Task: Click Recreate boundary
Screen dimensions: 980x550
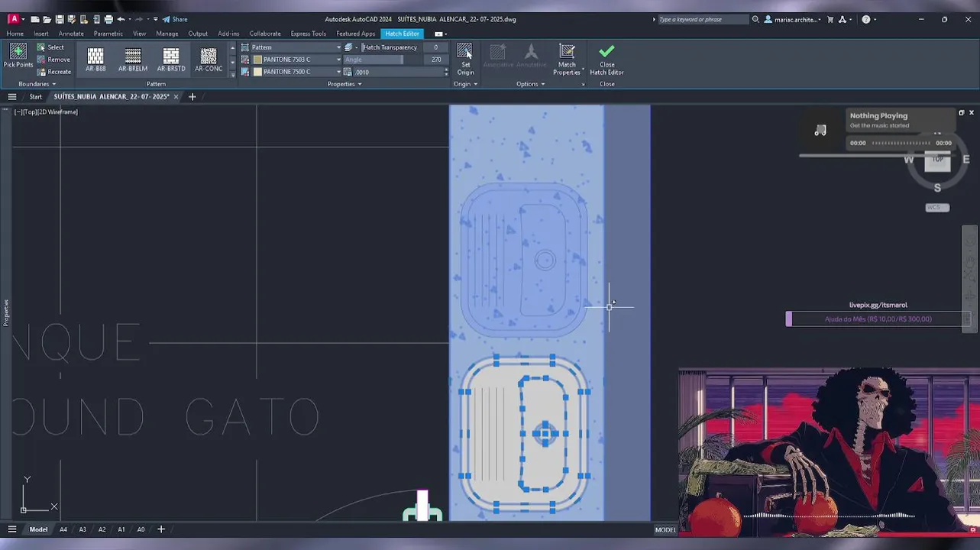Action: click(53, 72)
